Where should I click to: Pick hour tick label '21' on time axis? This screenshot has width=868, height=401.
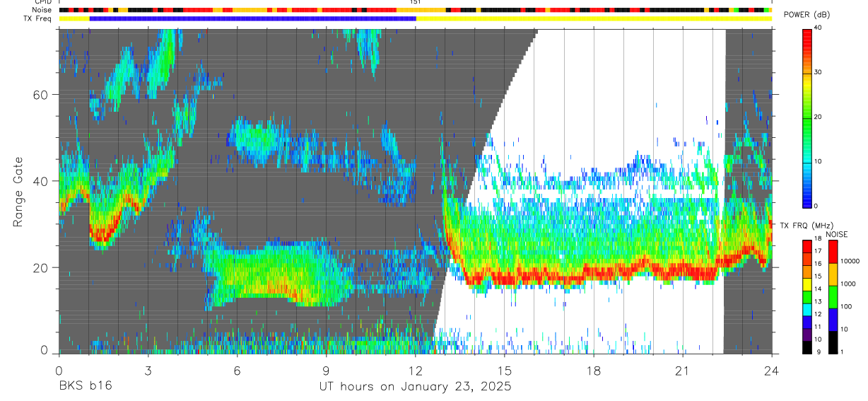(683, 370)
